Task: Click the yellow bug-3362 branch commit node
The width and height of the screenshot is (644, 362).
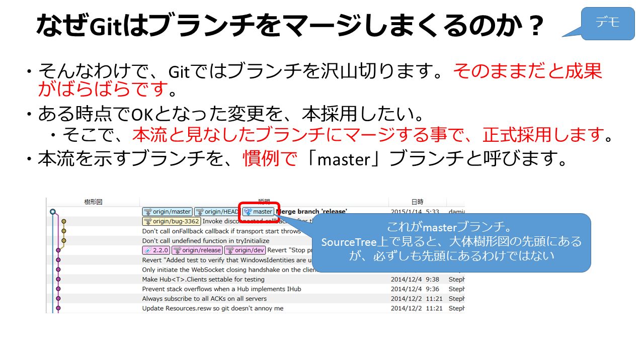Action: (x=63, y=221)
